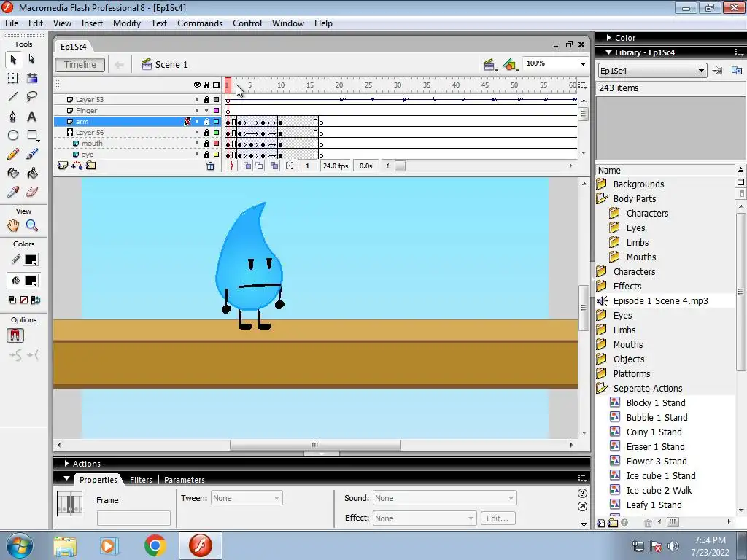747x560 pixels.
Task: Select the Text tool
Action: [31, 116]
